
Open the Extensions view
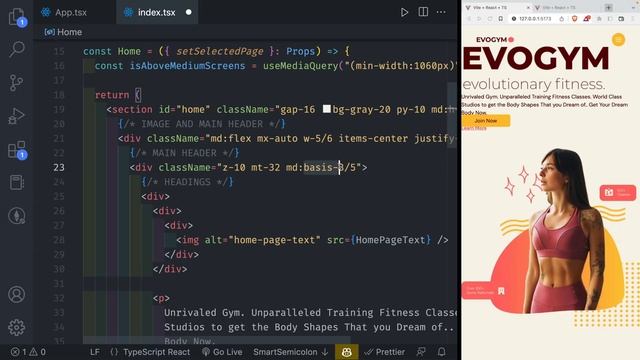[x=17, y=150]
